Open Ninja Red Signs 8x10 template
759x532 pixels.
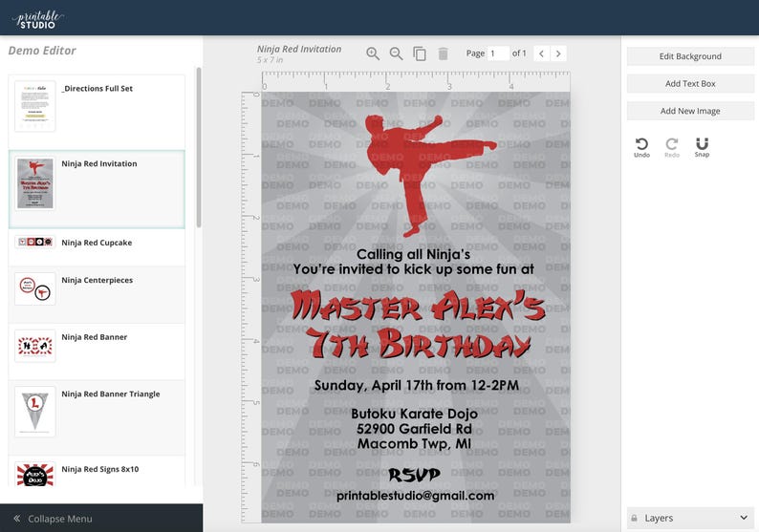coord(97,471)
